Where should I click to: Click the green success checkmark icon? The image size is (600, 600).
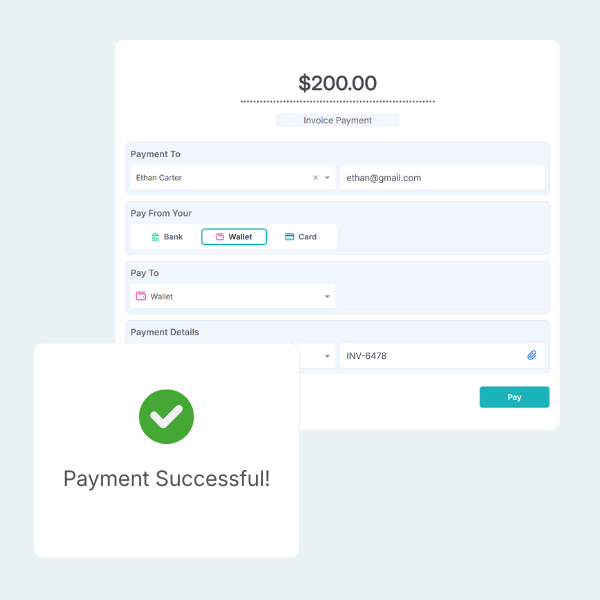[166, 415]
